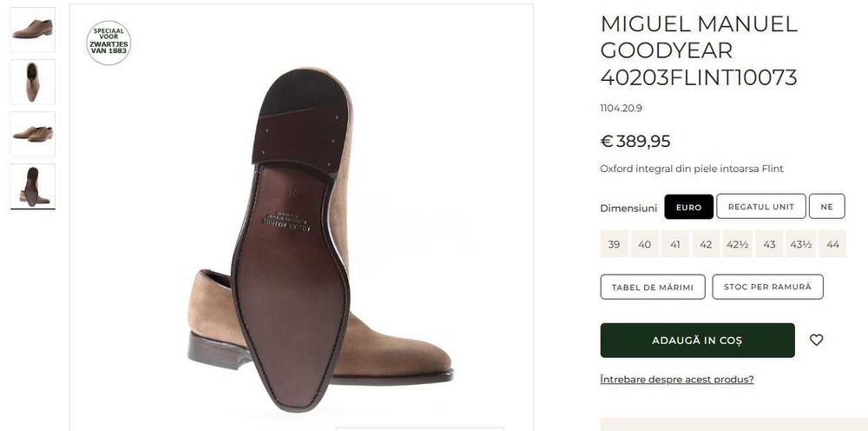Image resolution: width=868 pixels, height=431 pixels.
Task: Pick shoe size 43
Action: click(769, 244)
